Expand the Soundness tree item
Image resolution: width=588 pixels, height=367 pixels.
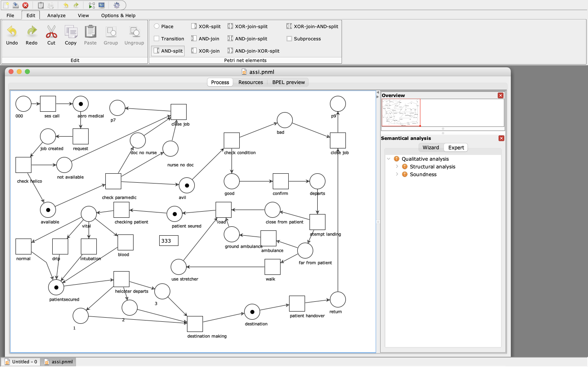[397, 174]
